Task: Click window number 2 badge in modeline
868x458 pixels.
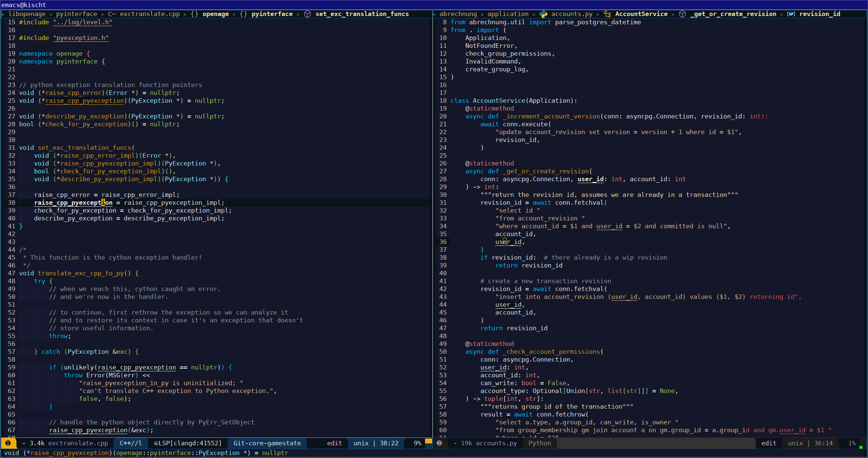Action: point(439,443)
